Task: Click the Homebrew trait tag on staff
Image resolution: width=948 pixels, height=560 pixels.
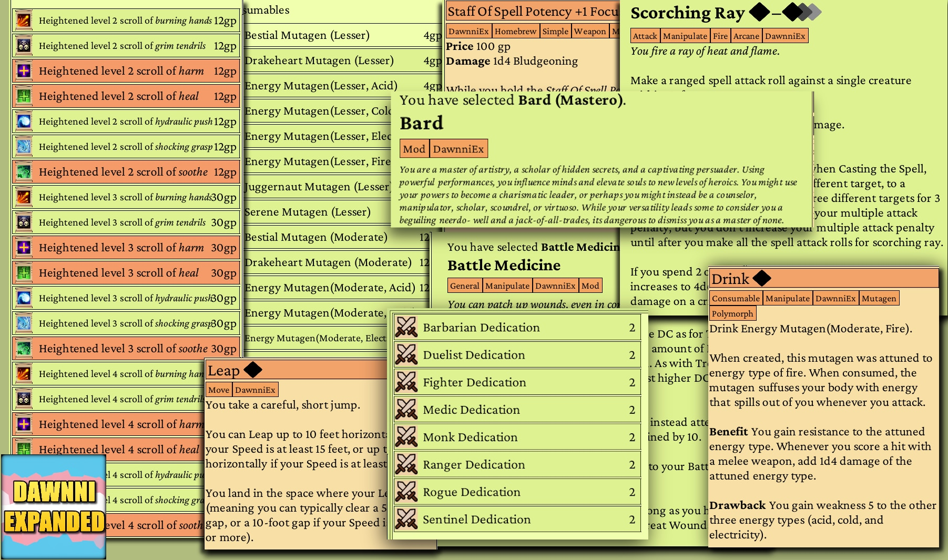Action: tap(515, 31)
